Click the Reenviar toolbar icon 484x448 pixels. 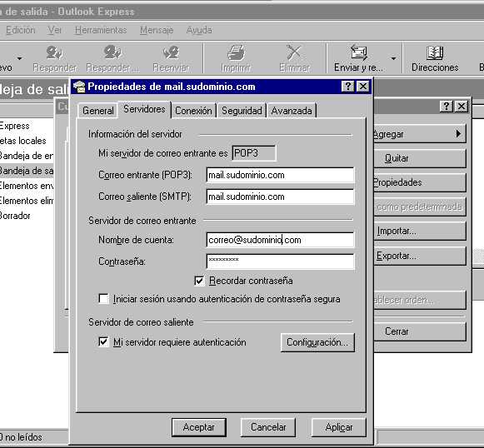pos(171,52)
